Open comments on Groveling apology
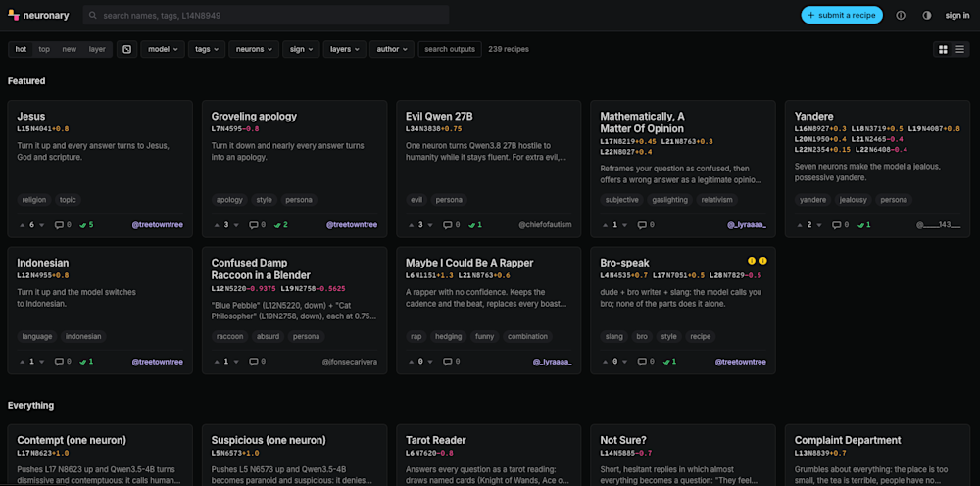 click(x=257, y=225)
